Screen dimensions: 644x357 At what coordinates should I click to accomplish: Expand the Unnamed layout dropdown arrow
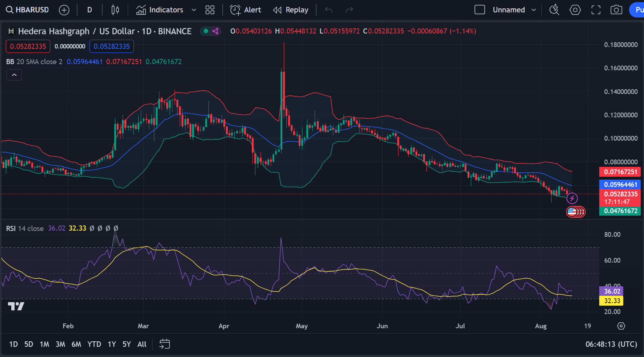point(534,10)
